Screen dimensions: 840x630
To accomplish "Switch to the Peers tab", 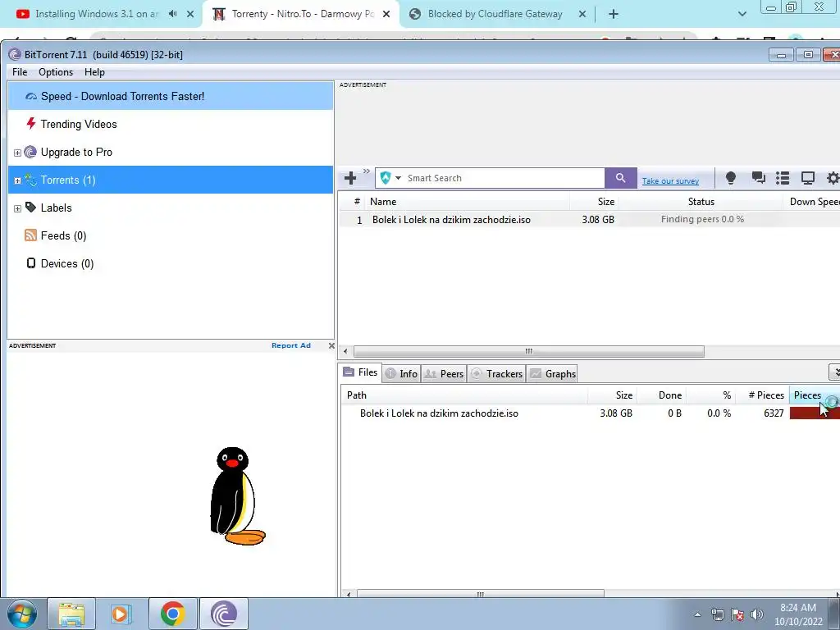I will coord(444,373).
